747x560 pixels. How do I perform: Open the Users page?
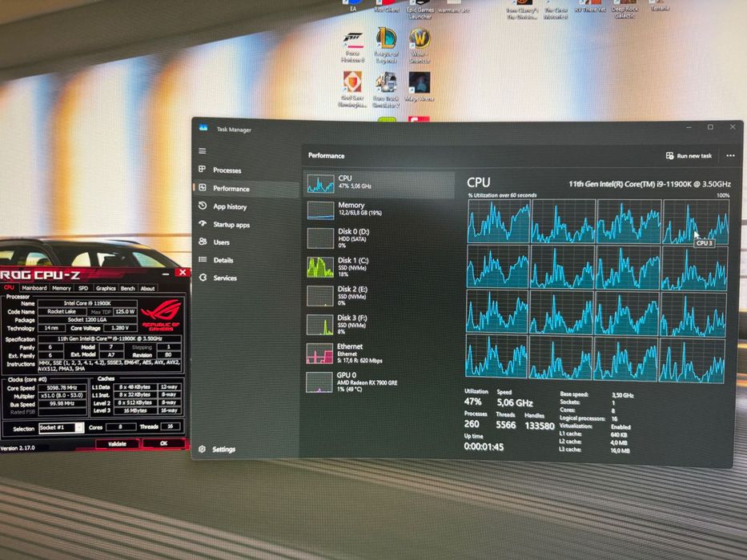click(221, 242)
